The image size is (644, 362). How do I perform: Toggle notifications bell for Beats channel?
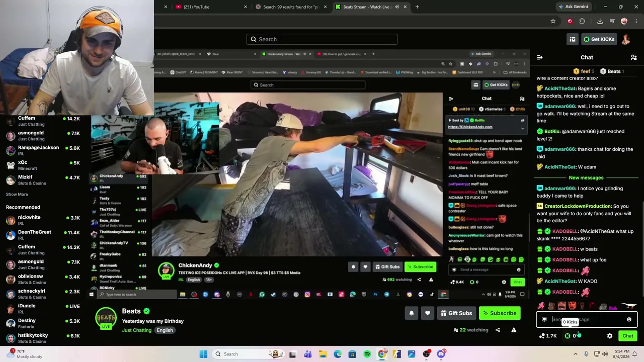412,313
